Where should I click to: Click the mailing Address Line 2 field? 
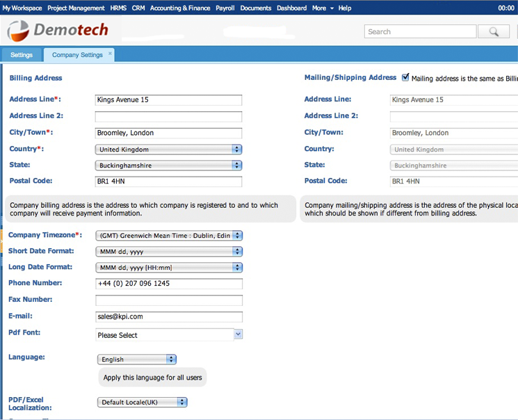tap(454, 116)
